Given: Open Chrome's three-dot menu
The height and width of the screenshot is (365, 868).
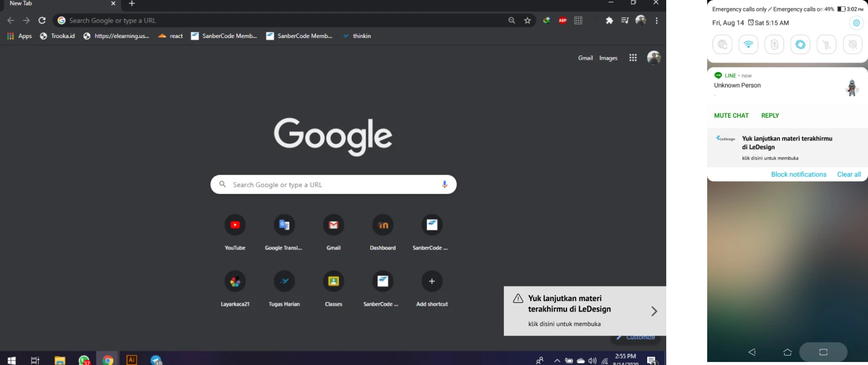Looking at the screenshot, I should point(657,20).
